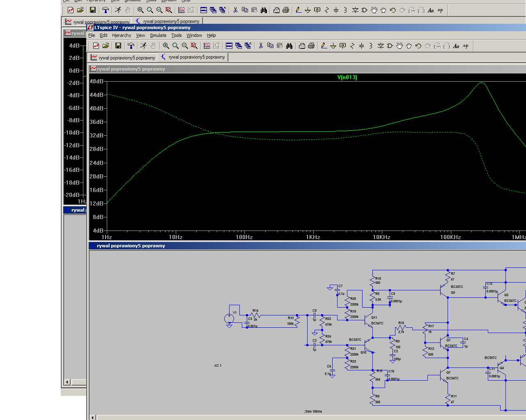Click Print icon in front toolbar
The image size is (526, 420).
coord(311,46)
